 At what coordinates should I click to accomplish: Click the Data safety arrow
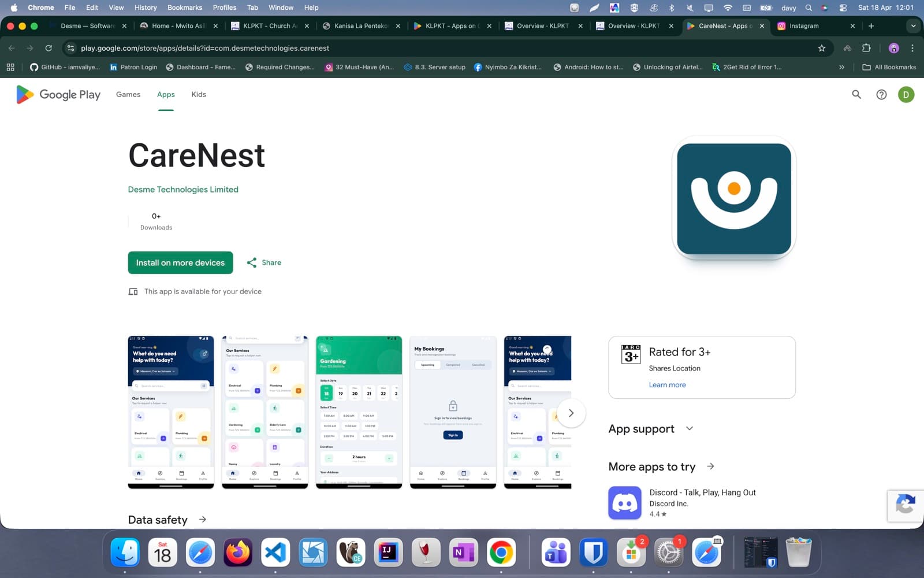click(202, 520)
